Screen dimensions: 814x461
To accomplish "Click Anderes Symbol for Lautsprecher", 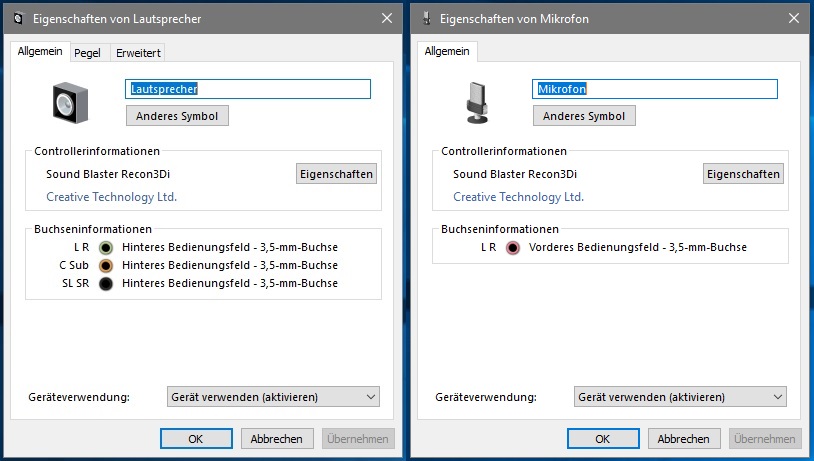I will [x=177, y=116].
